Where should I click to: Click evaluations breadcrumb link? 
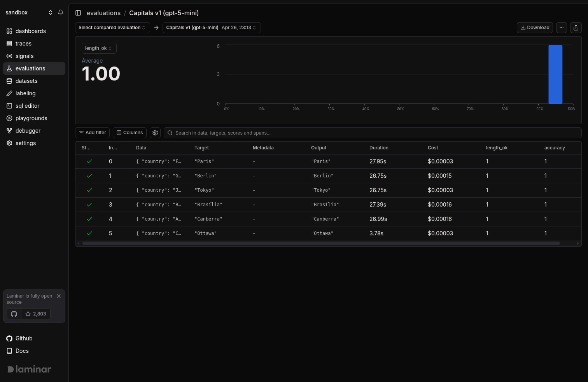coord(103,13)
